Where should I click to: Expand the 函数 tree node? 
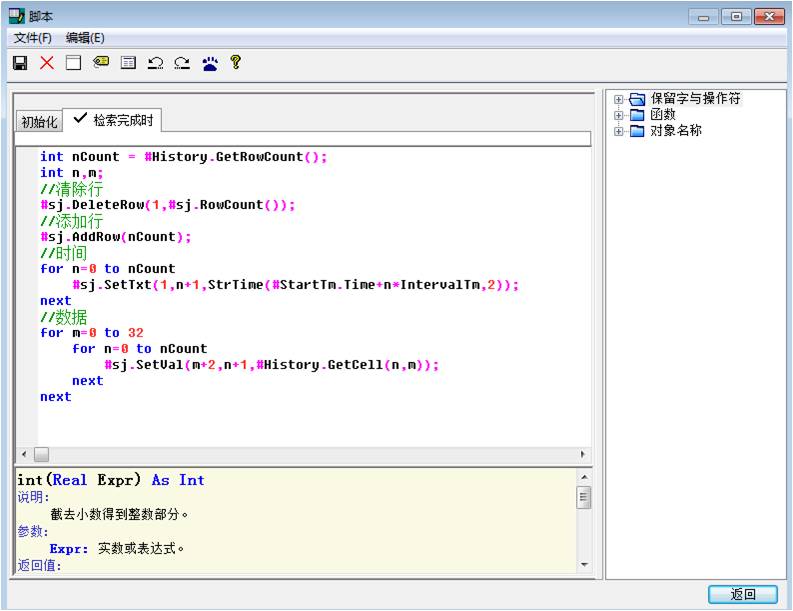[619, 115]
